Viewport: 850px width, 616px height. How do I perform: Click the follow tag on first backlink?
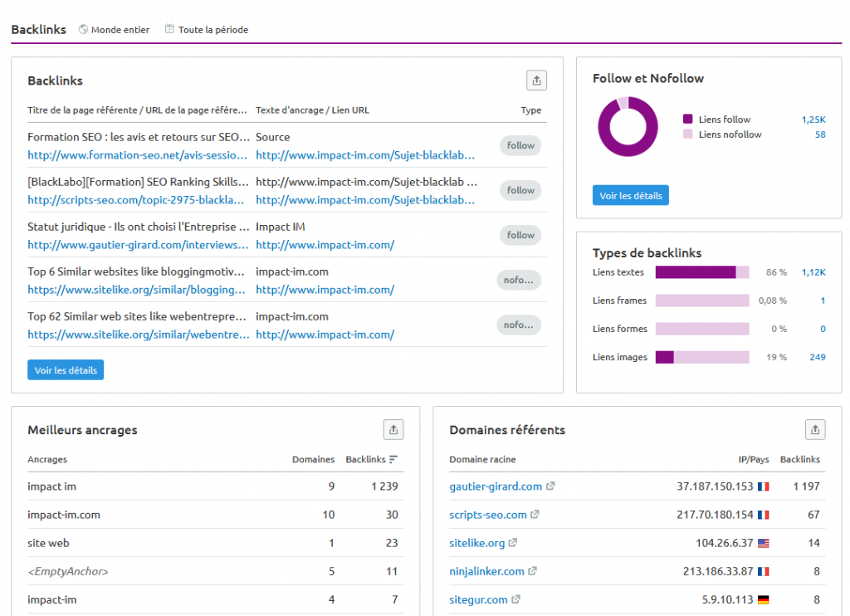520,145
